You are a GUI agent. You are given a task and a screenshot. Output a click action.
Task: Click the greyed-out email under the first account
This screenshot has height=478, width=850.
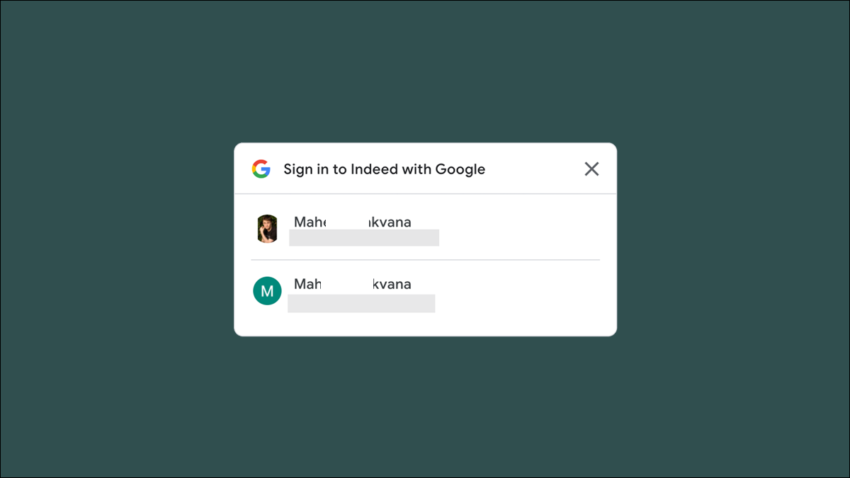364,237
